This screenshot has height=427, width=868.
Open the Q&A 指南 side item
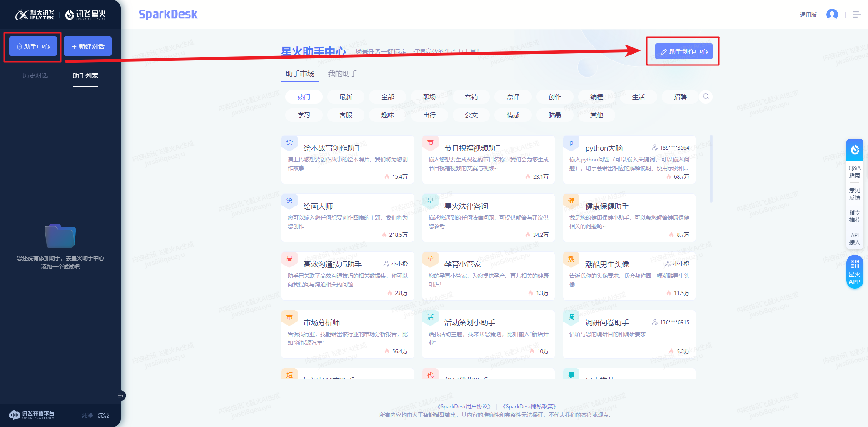(x=855, y=171)
